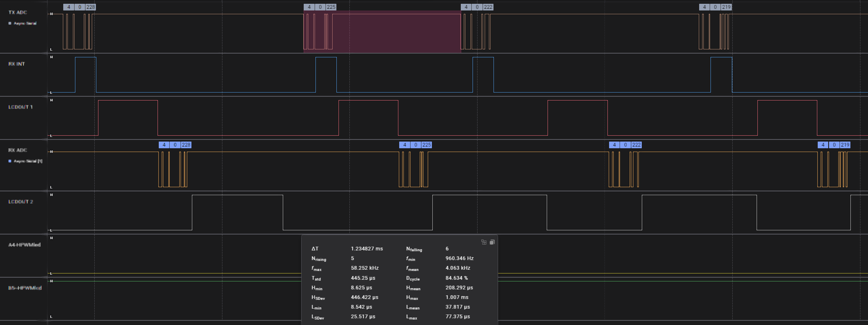The image size is (868, 325).
Task: Click the 225 decoded byte on RX ADC
Action: (426, 145)
